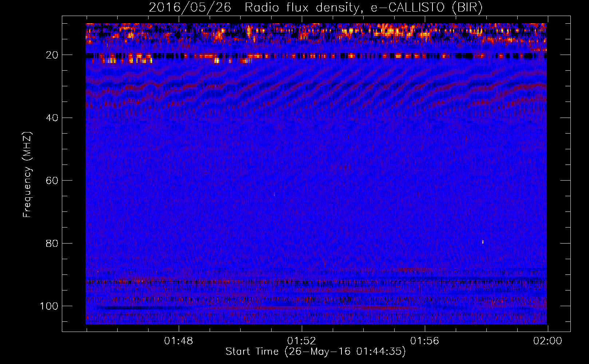The image size is (589, 364).
Task: Click the 100 MHz frequency tick label
Action: point(49,306)
